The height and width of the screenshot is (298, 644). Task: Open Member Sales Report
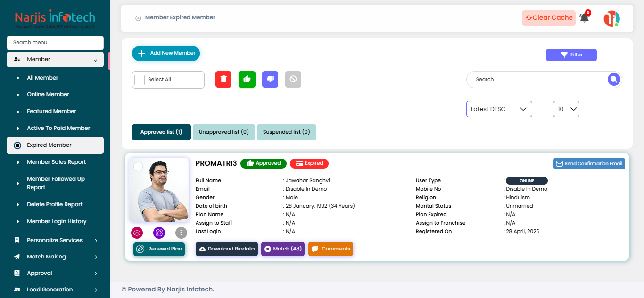57,162
